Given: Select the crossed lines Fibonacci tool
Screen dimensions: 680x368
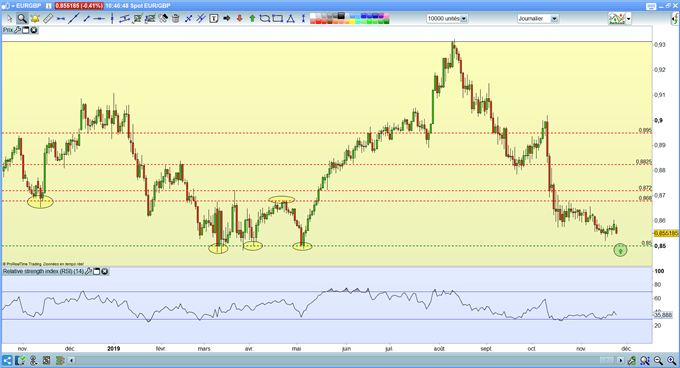Looking at the screenshot, I should (x=189, y=19).
